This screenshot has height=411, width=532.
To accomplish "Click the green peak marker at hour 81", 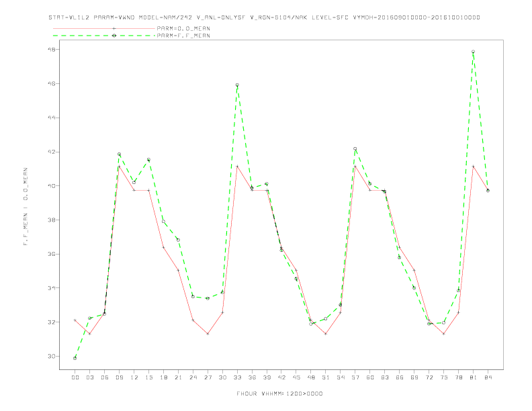I will coord(474,52).
